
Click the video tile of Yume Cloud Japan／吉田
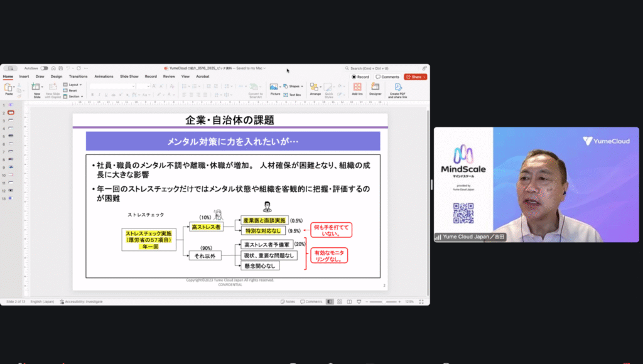click(536, 185)
